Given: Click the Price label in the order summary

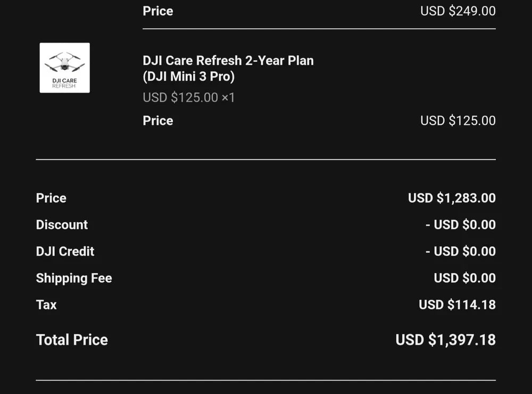Looking at the screenshot, I should tap(51, 198).
